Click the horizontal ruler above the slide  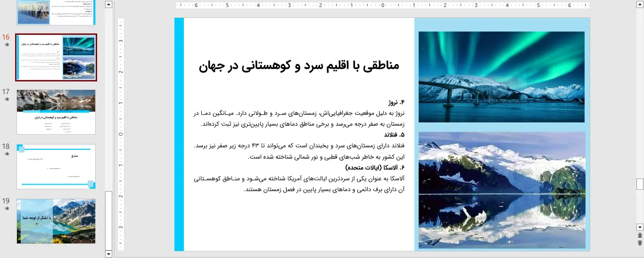(x=382, y=6)
